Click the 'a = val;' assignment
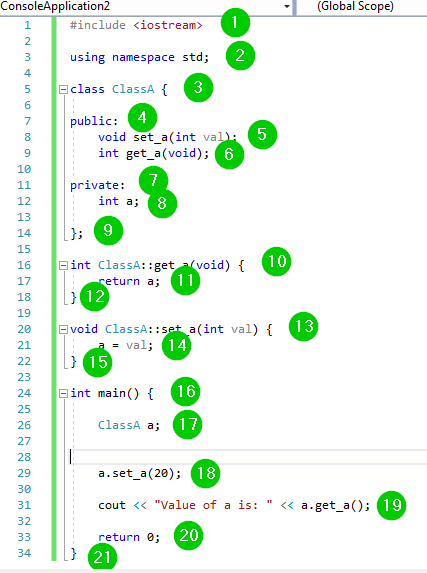This screenshot has width=427, height=573. point(125,345)
